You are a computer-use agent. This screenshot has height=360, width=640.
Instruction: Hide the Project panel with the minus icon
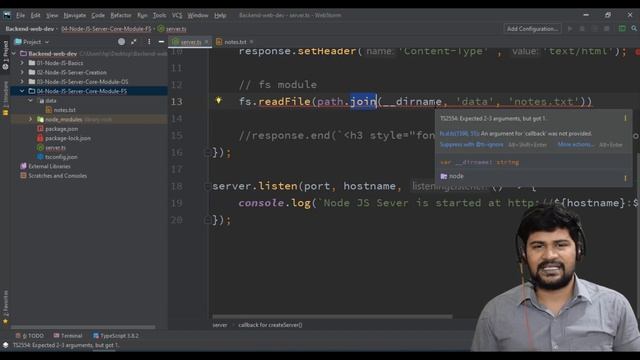(x=161, y=42)
